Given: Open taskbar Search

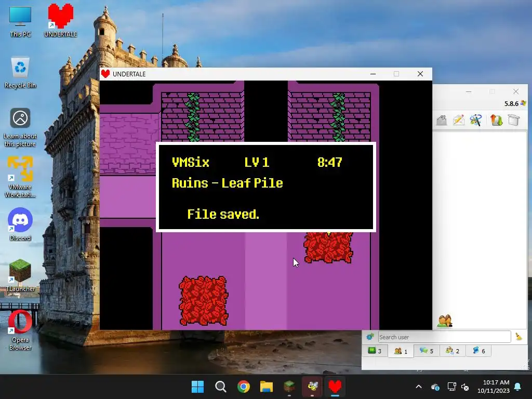Looking at the screenshot, I should 220,387.
